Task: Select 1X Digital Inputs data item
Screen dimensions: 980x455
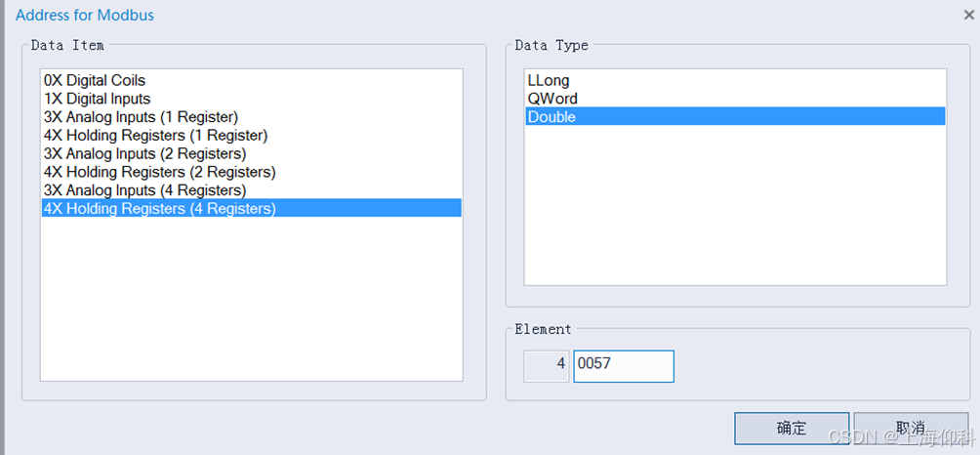Action: 251,99
